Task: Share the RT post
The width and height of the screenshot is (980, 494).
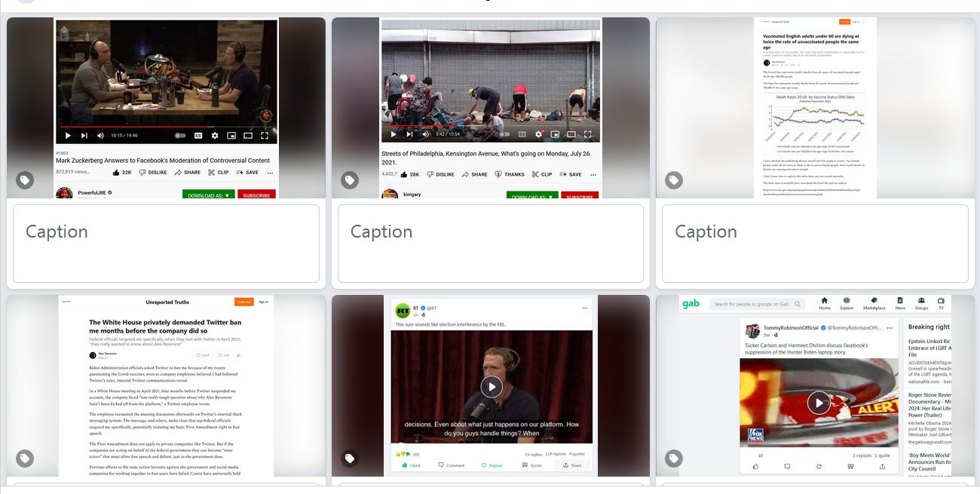Action: tap(572, 465)
